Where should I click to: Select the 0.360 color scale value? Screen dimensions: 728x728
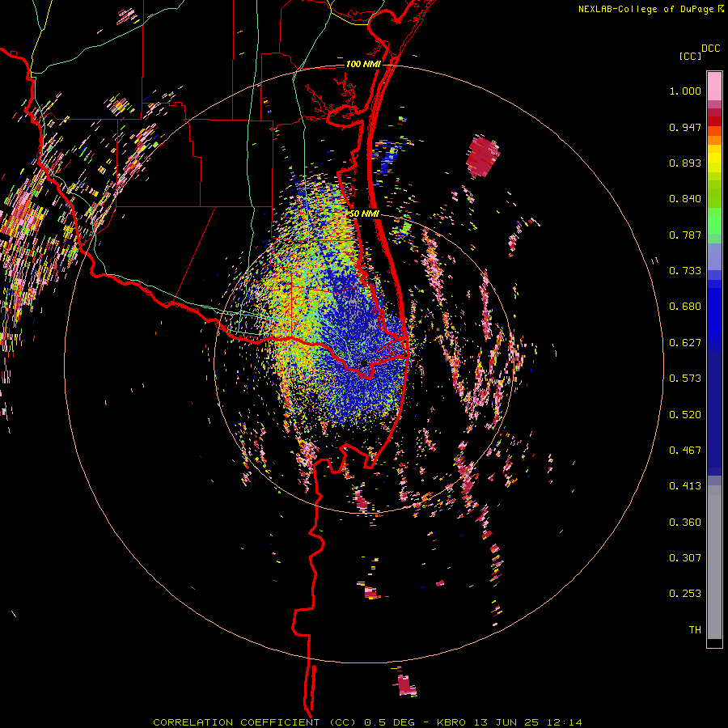tap(685, 523)
